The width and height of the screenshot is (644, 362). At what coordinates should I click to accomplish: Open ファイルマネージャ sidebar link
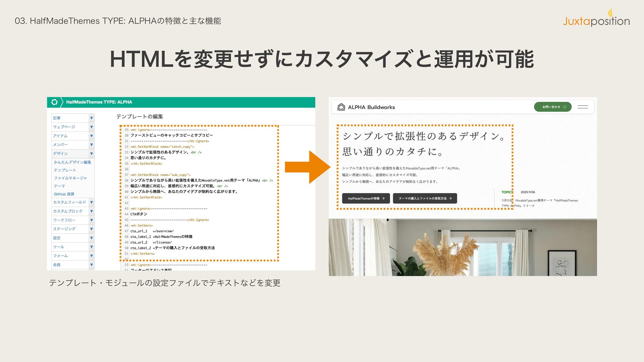pos(70,178)
